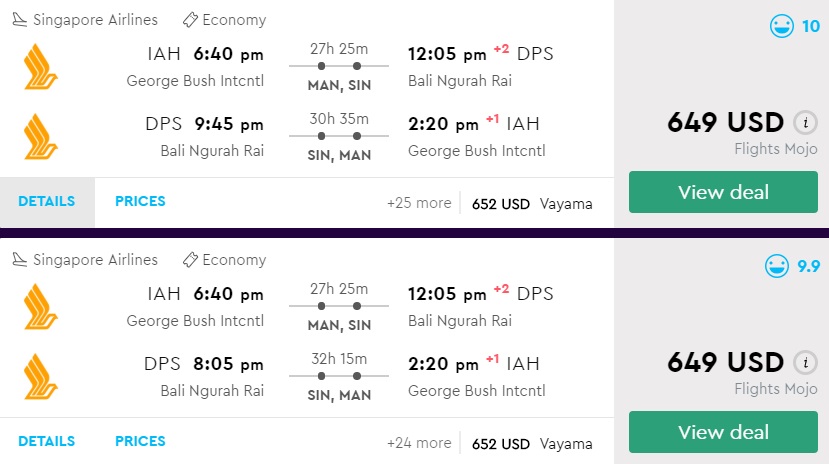
Task: Open DETAILS tab of the first flight result
Action: click(46, 202)
